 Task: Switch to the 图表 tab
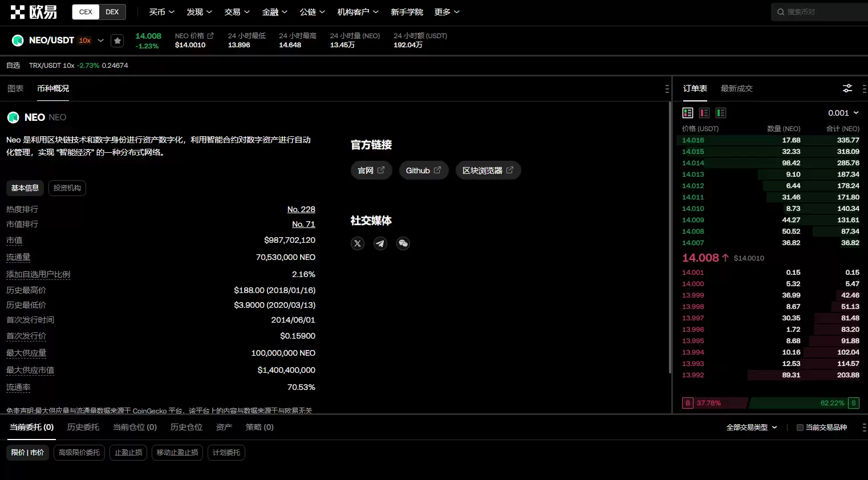[x=15, y=88]
